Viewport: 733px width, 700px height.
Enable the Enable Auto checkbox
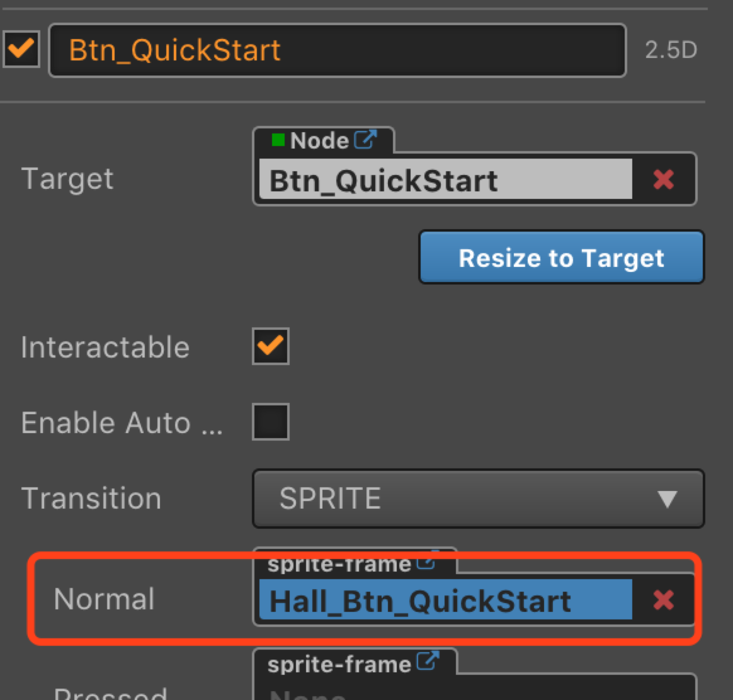271,422
